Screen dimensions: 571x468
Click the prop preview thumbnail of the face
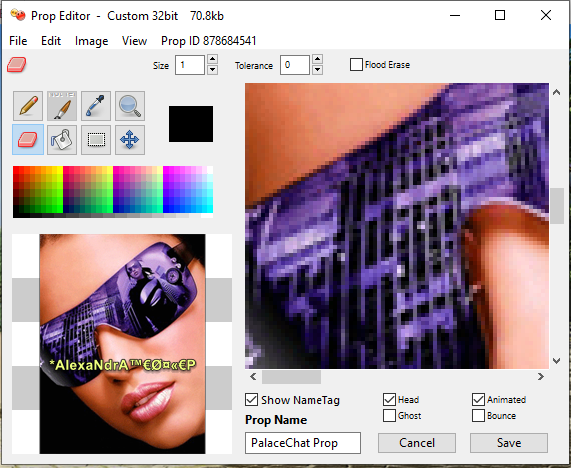122,344
